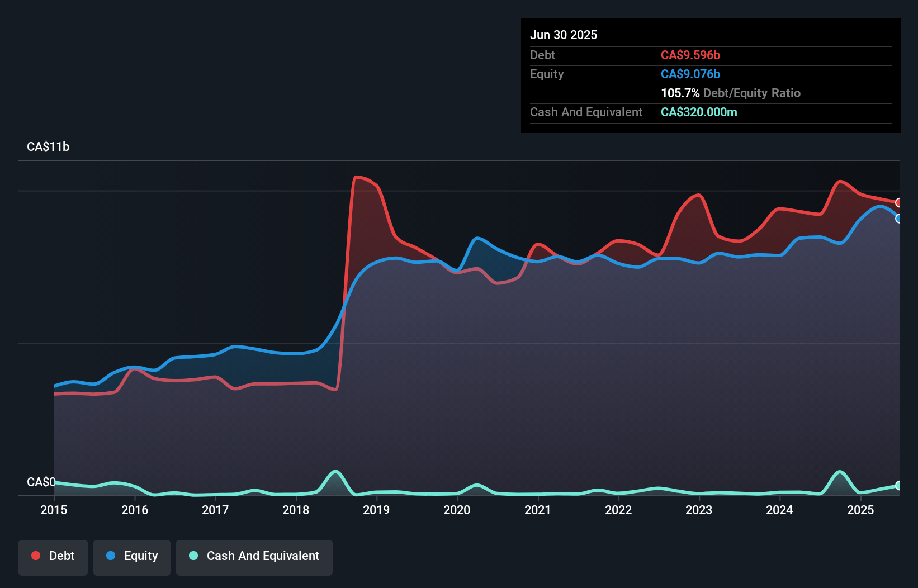
Task: Click the 2022 x-axis label
Action: pos(618,510)
